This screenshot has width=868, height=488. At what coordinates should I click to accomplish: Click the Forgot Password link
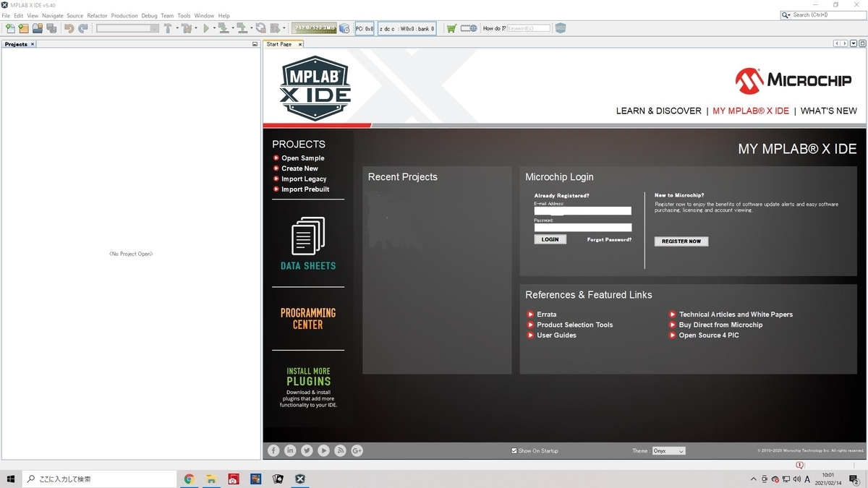tap(609, 239)
